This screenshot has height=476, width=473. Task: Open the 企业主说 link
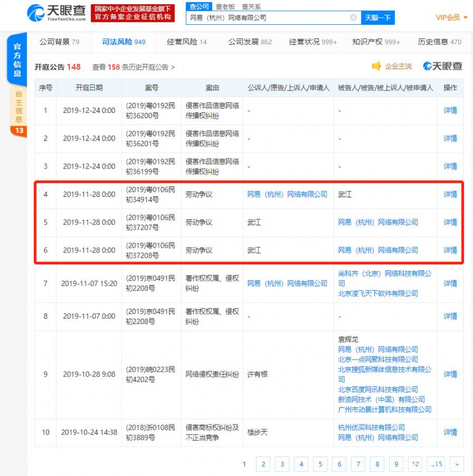[398, 66]
